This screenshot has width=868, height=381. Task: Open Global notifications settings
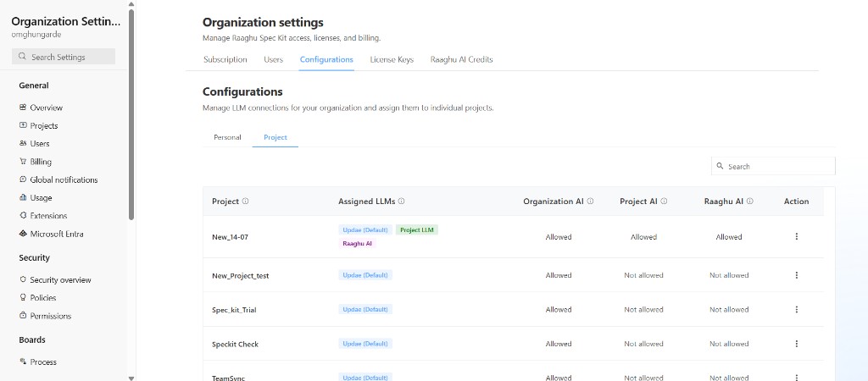(x=64, y=179)
